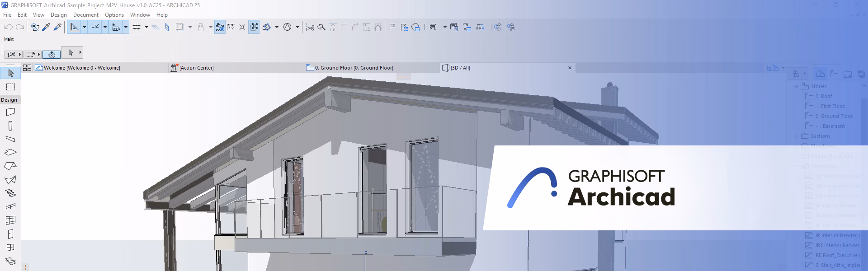Toggle the Quick Selection magnet button
This screenshot has height=271, width=868.
point(52,54)
